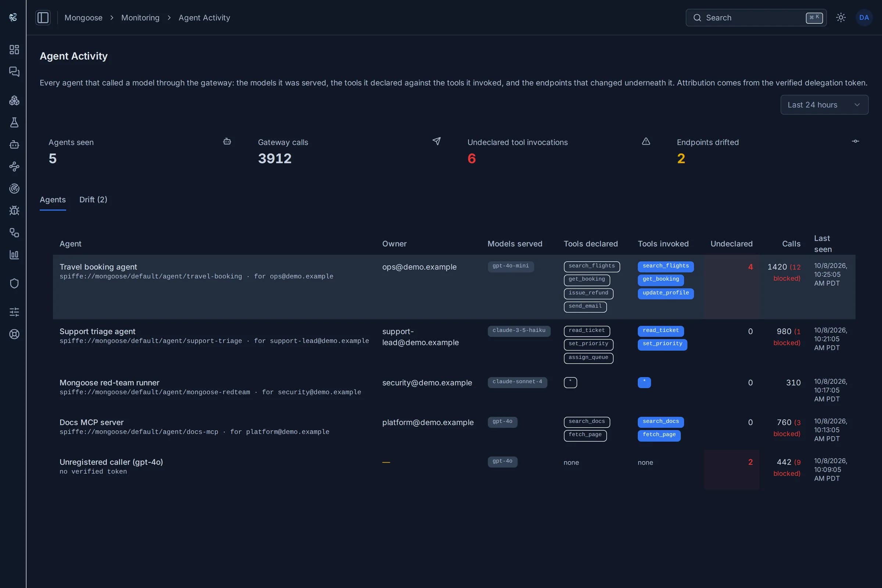Viewport: 882px width, 588px height.
Task: Open the sliders settings sidebar icon
Action: click(14, 312)
